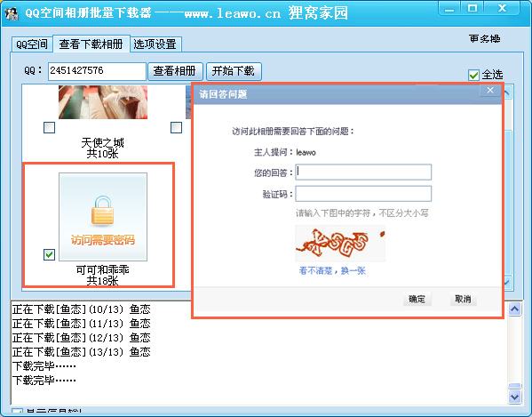
Task: Click the log panel scroll-up arrow
Action: click(x=515, y=309)
